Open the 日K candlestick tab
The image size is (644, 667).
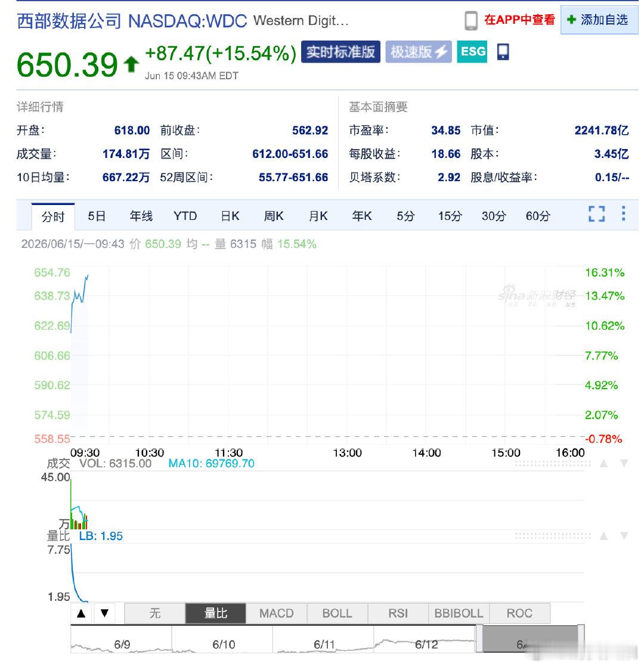[230, 216]
